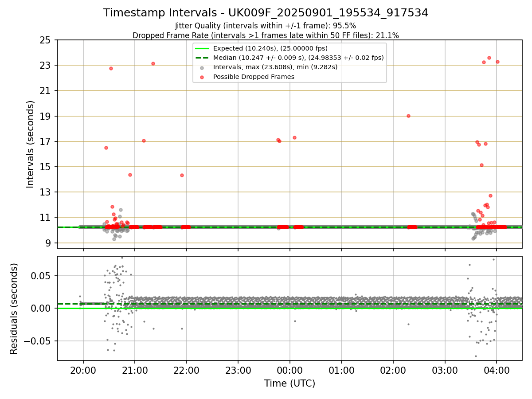
Task: Click legend entry 'Expected (10.240s), (25.00000 fps)'
Action: [x=270, y=48]
